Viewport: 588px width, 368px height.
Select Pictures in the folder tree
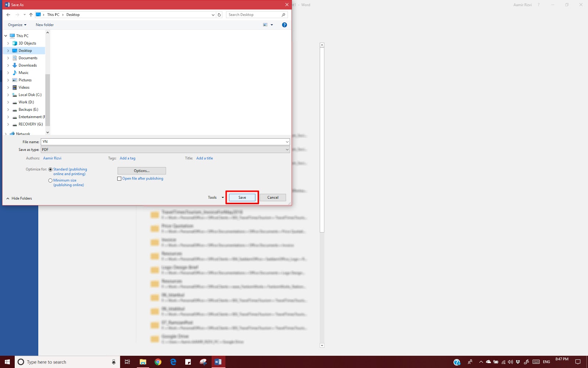(x=25, y=80)
